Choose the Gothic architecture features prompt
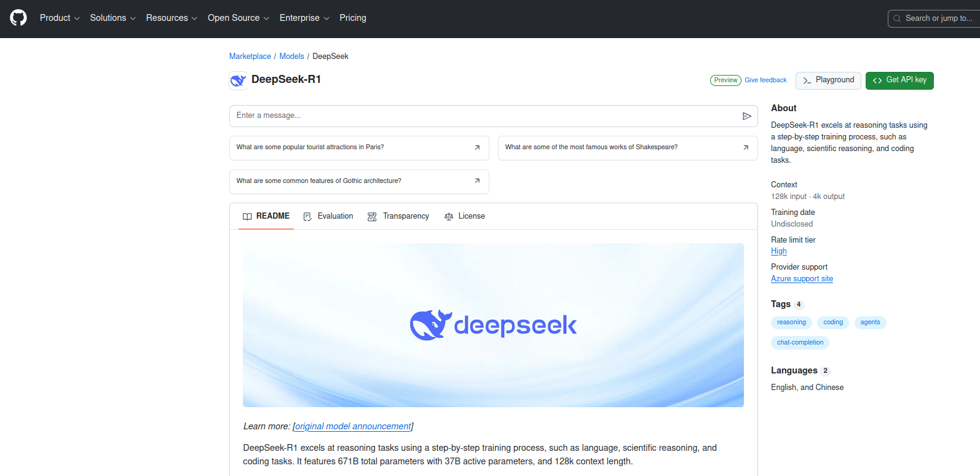Image resolution: width=980 pixels, height=476 pixels. [359, 182]
